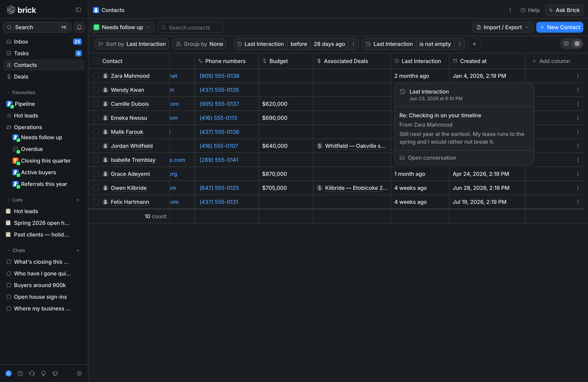Tick Jordan Whitfield's row checkbox
Screen dimensions: 588x382
(x=96, y=146)
